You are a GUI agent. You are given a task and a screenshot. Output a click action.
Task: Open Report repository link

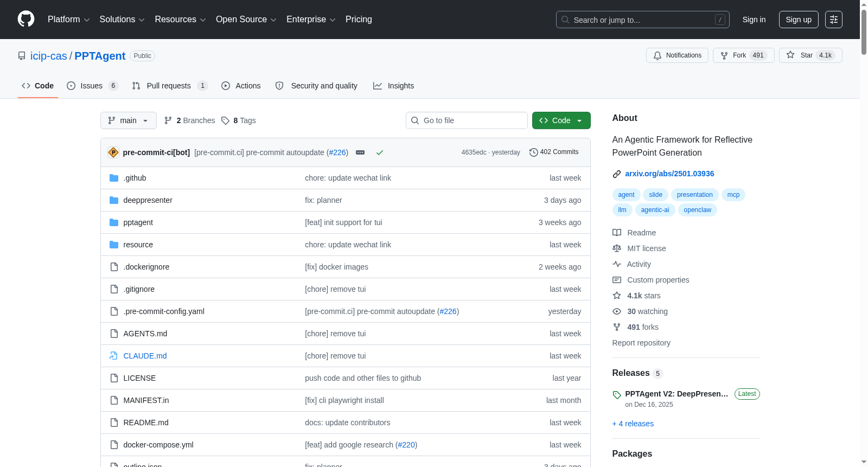tap(641, 343)
